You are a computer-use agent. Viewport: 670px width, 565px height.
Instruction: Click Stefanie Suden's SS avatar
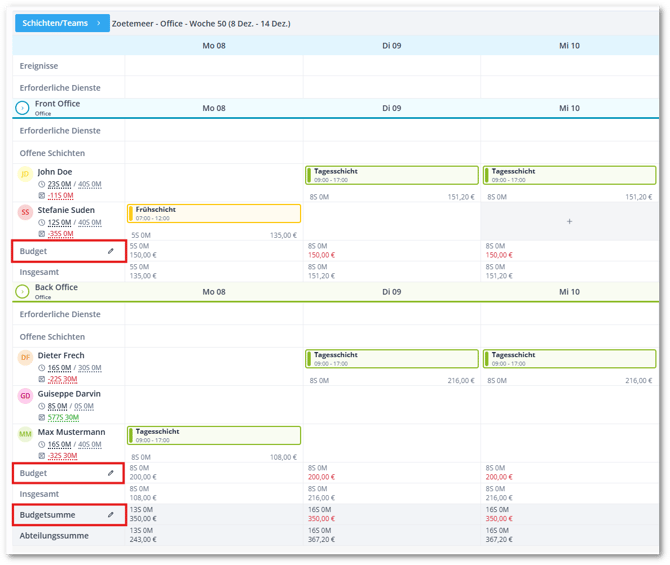pos(25,212)
